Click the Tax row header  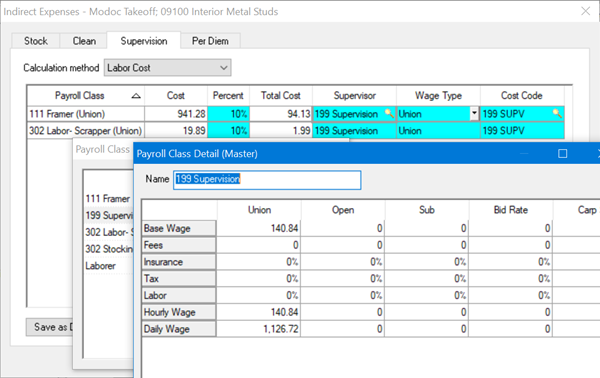pyautogui.click(x=179, y=279)
